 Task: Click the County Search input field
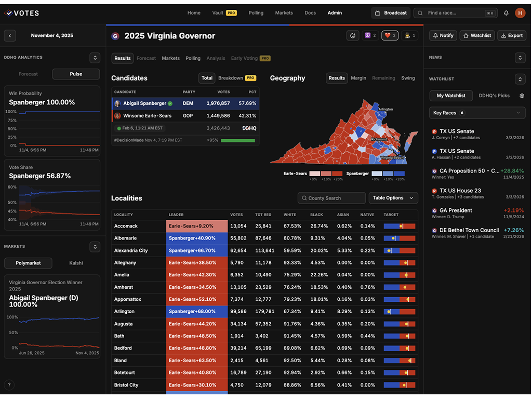point(331,198)
